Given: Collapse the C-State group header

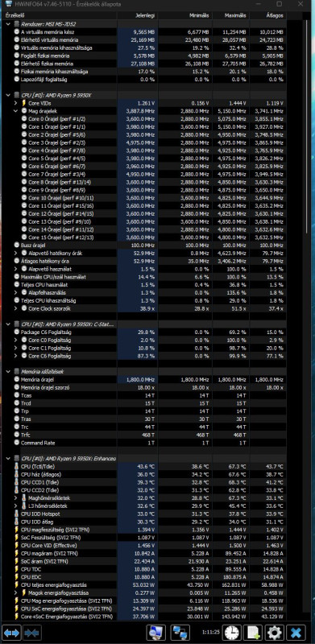Looking at the screenshot, I should (8, 324).
